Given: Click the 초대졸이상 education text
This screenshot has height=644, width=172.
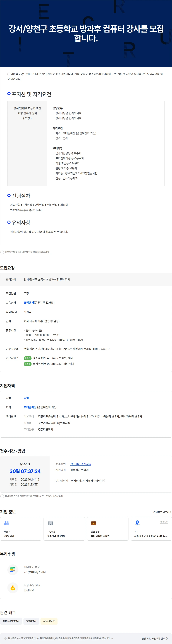Looking at the screenshot, I should pos(30,407).
